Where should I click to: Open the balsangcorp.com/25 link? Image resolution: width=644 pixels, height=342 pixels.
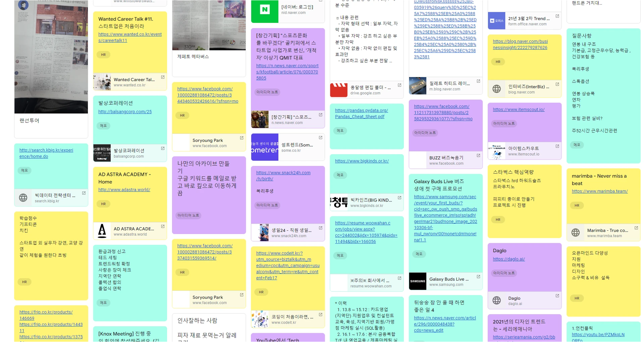point(125,112)
